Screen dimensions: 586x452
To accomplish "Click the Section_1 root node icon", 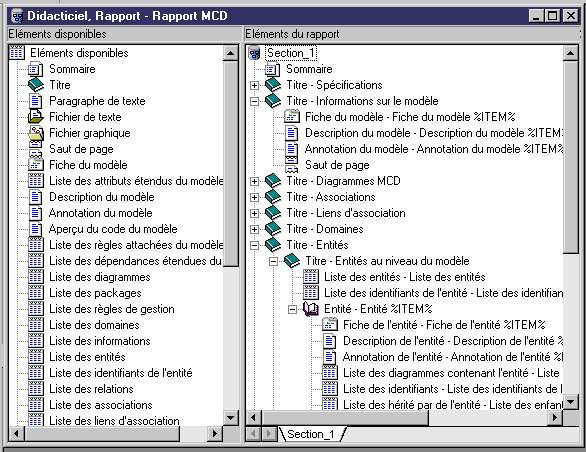I will (x=255, y=53).
